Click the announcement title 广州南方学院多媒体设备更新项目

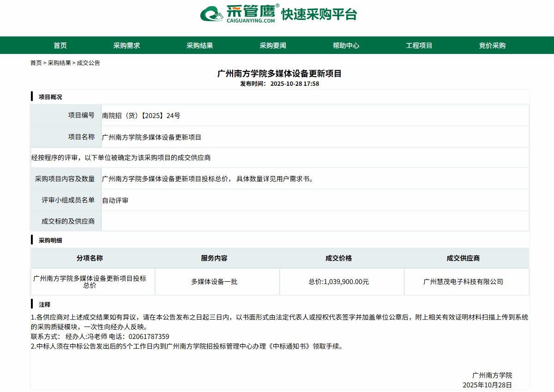tap(279, 74)
